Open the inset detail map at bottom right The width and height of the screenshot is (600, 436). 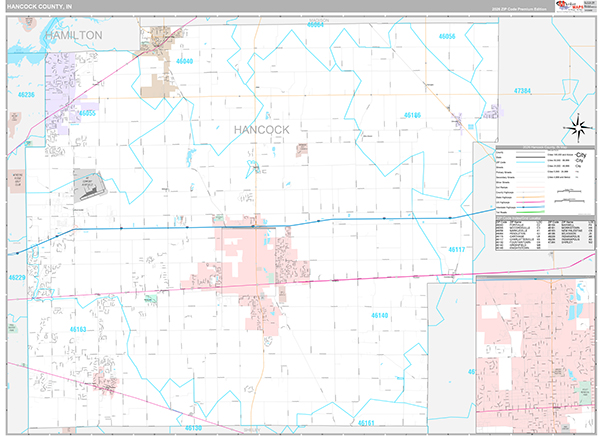pos(535,350)
